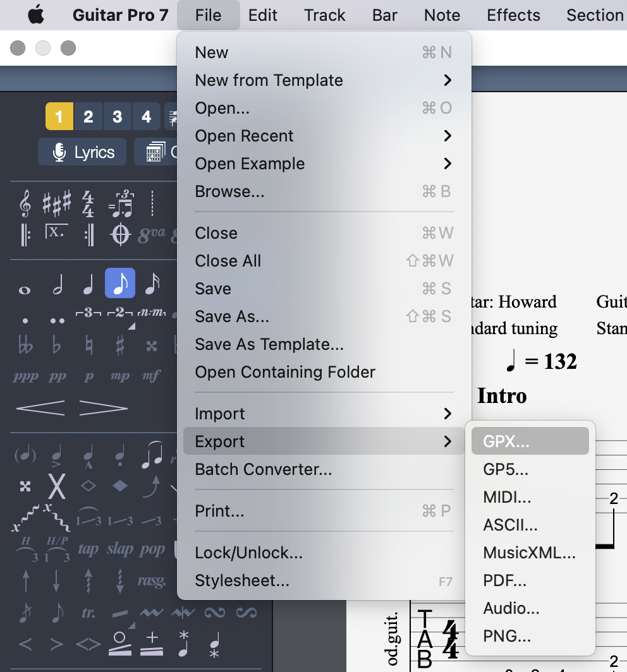Open the Stylesheet... entry
This screenshot has height=672, width=627.
coord(324,580)
